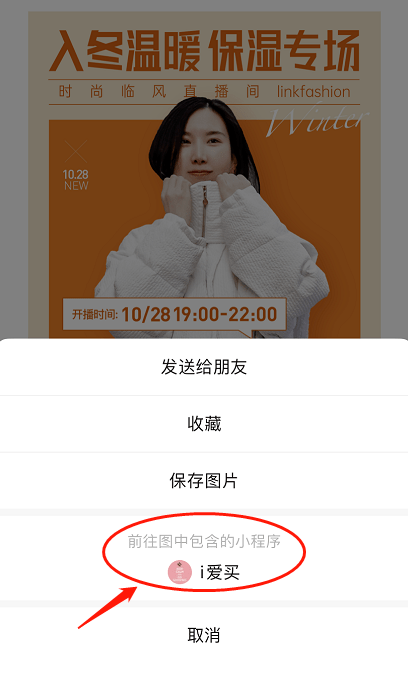Image resolution: width=408 pixels, height=678 pixels.
Task: Click the Winter script lettering on poster
Action: click(x=317, y=120)
